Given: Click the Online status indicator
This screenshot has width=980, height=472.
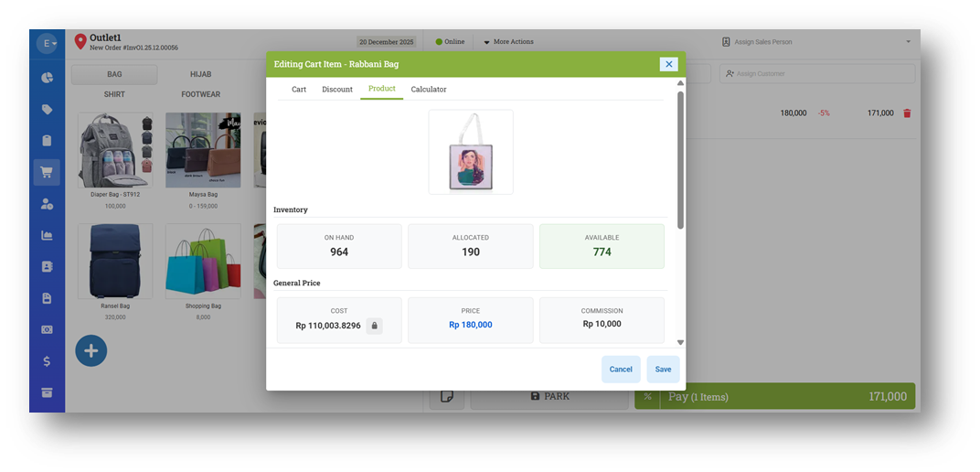Looking at the screenshot, I should click(x=450, y=42).
